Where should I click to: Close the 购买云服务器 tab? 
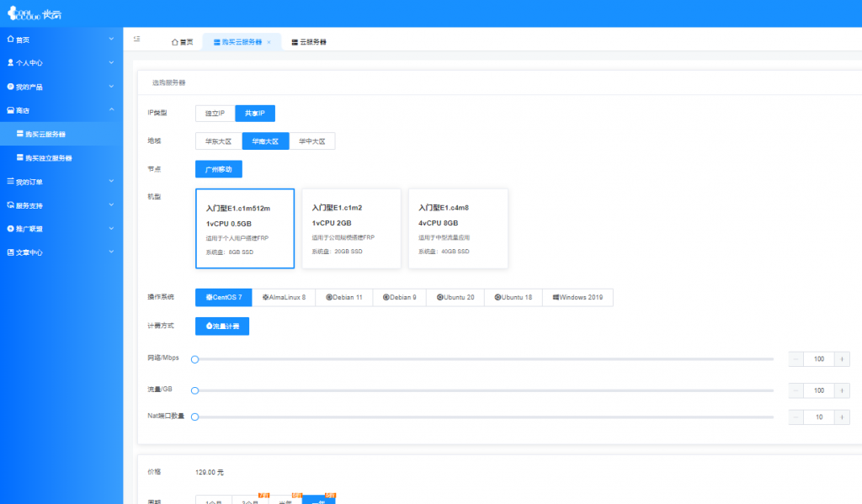[x=269, y=41]
